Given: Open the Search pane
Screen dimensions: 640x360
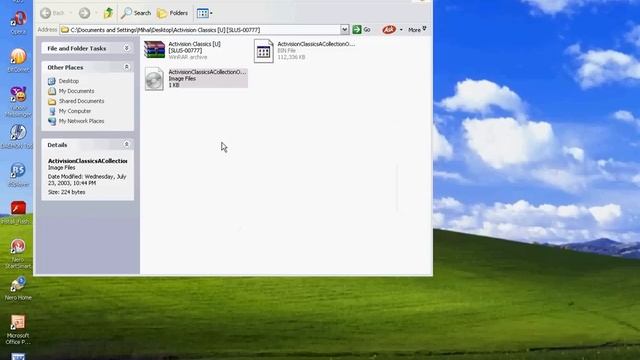Looking at the screenshot, I should pos(136,13).
